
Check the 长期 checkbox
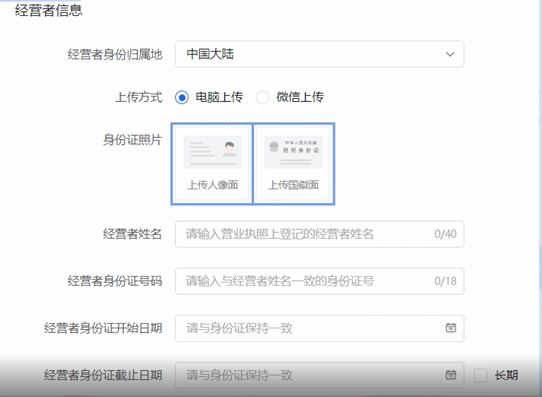[480, 375]
